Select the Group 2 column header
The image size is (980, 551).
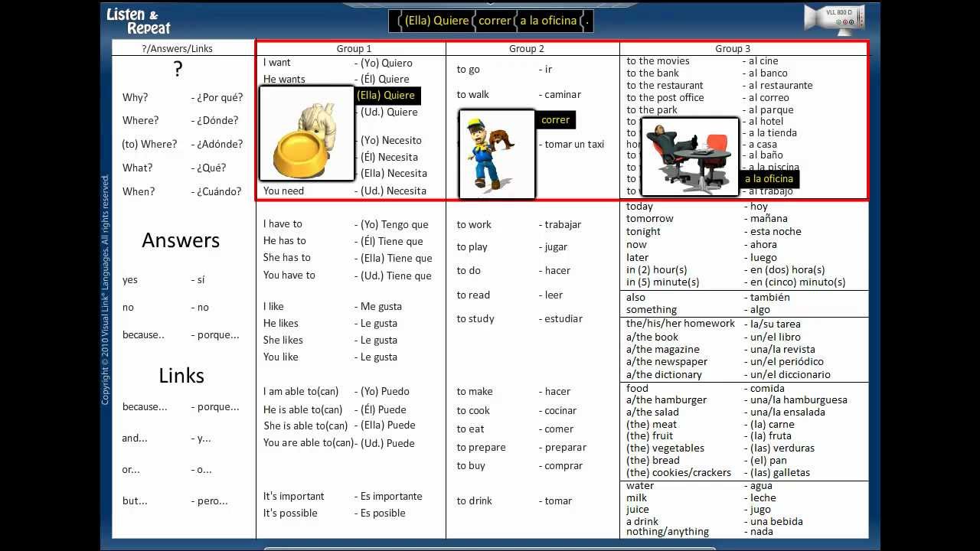(527, 48)
